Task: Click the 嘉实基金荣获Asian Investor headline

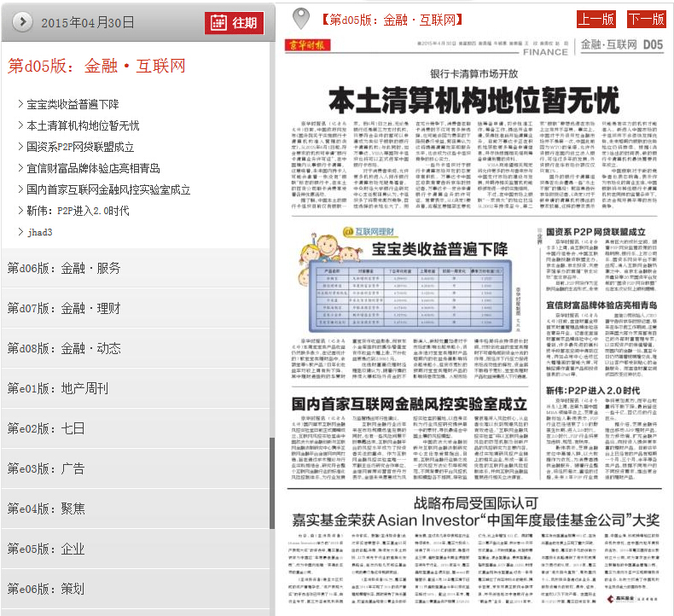Action: [x=475, y=520]
